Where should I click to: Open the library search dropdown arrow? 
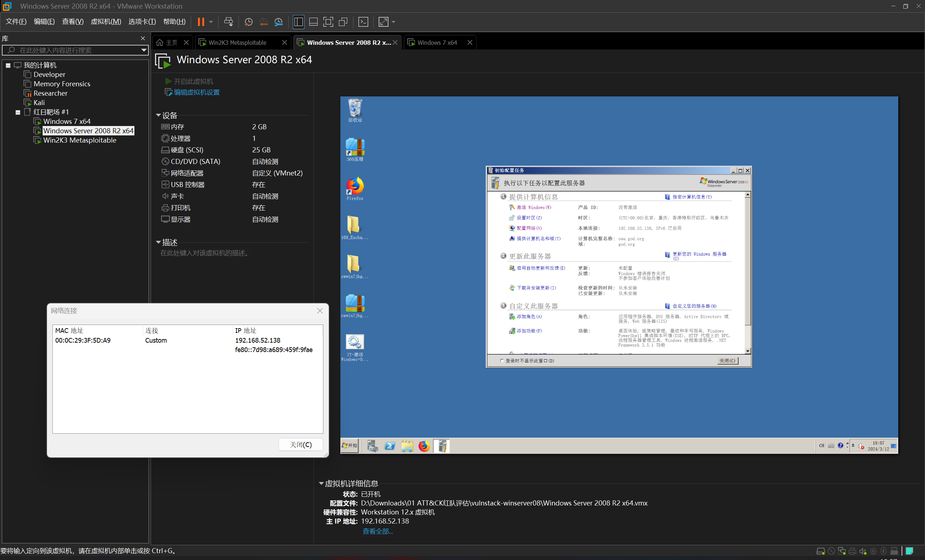tap(144, 50)
